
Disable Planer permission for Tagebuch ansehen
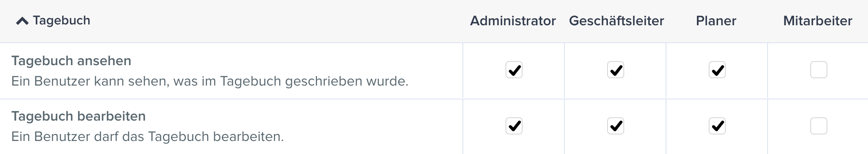pos(717,70)
